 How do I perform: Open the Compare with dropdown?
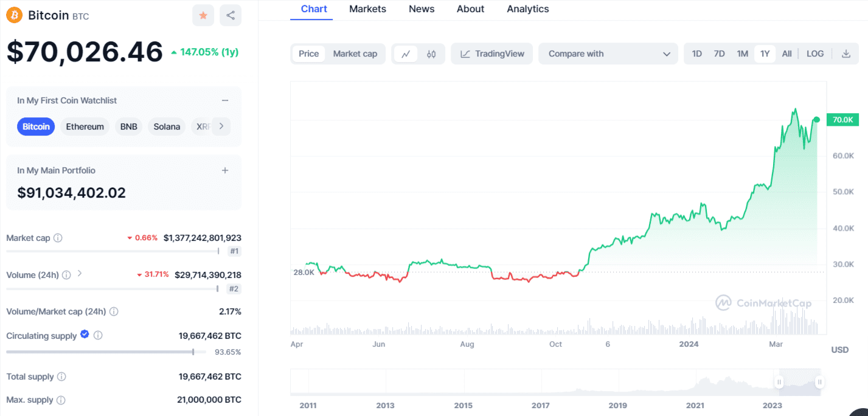(608, 54)
